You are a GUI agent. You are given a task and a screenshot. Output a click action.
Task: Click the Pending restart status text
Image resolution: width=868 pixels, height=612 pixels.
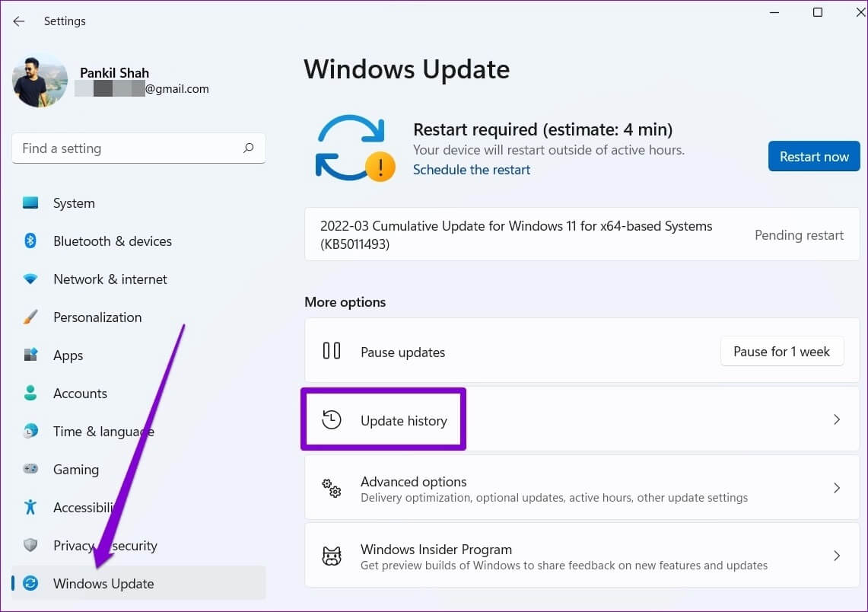[799, 235]
